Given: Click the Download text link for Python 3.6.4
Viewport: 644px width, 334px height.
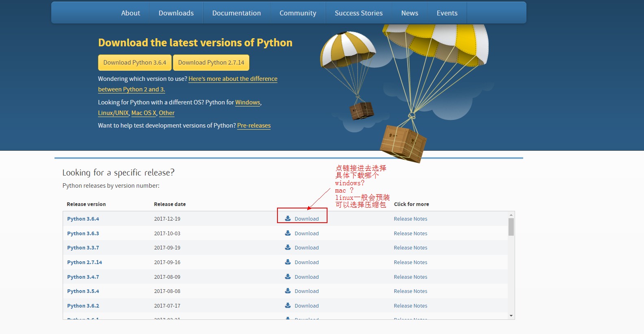Looking at the screenshot, I should pos(307,219).
